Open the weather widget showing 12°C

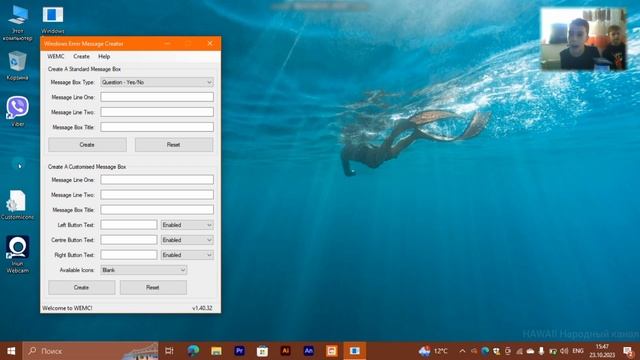(433, 351)
